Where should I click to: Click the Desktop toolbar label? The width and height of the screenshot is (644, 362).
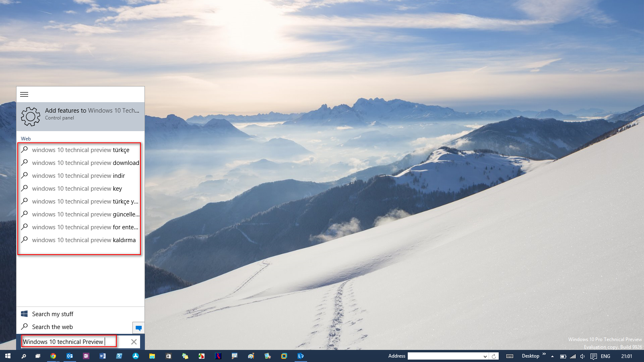point(530,356)
